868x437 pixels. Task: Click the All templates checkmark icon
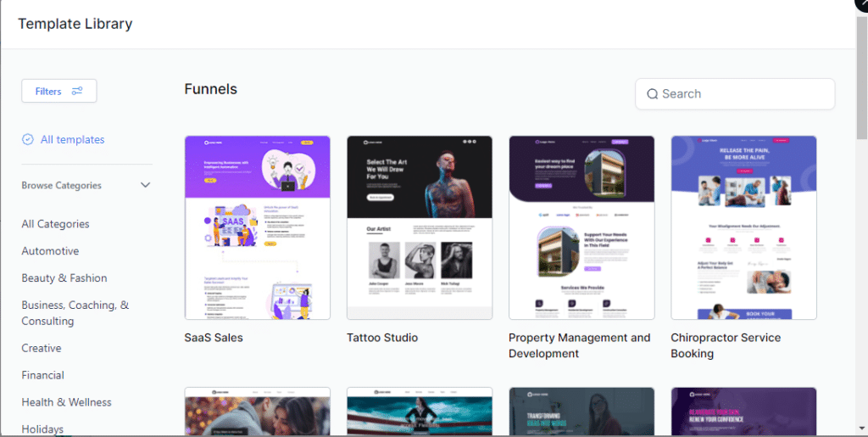click(28, 139)
